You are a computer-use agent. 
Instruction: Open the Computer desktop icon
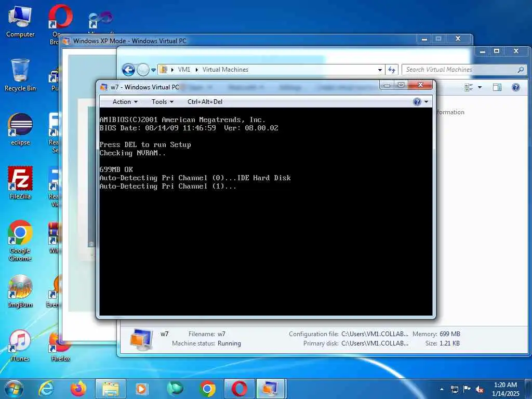tap(20, 22)
